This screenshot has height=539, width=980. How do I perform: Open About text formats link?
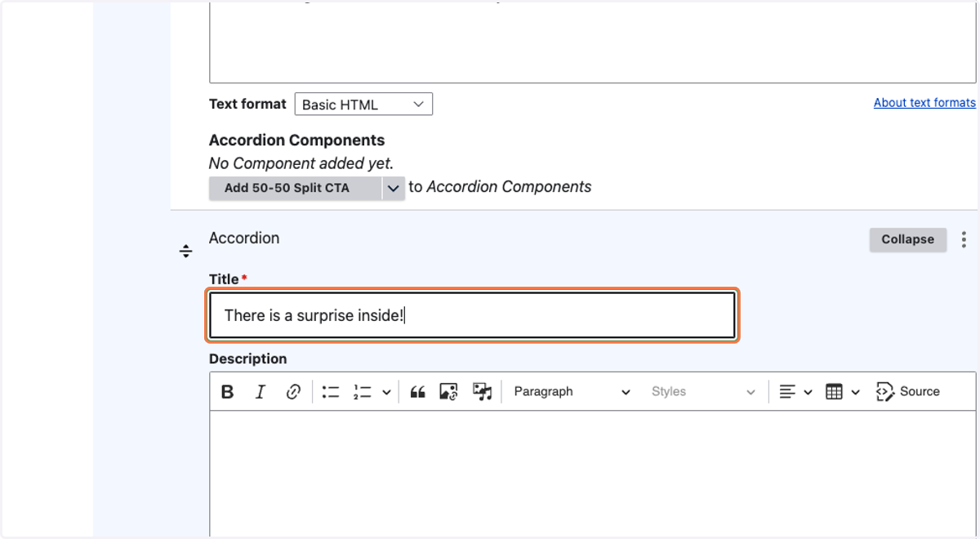pos(924,103)
